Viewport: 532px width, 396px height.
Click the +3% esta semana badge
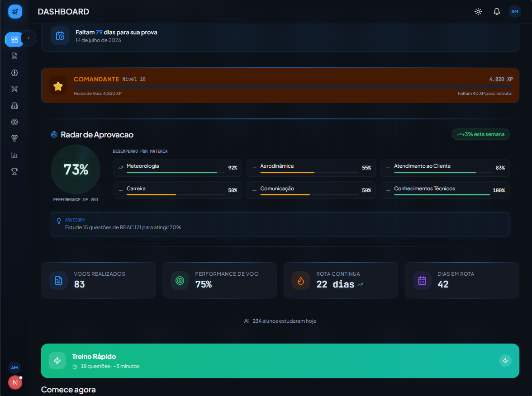(480, 134)
